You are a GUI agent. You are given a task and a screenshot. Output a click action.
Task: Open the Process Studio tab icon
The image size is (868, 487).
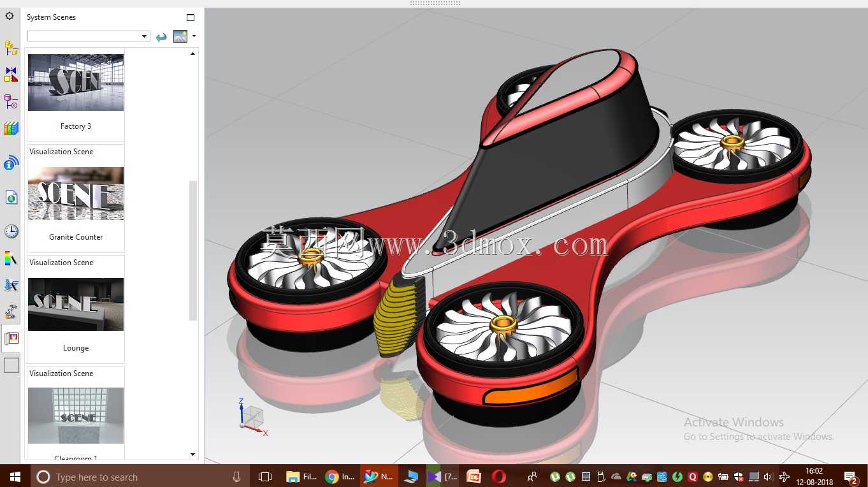pyautogui.click(x=11, y=285)
